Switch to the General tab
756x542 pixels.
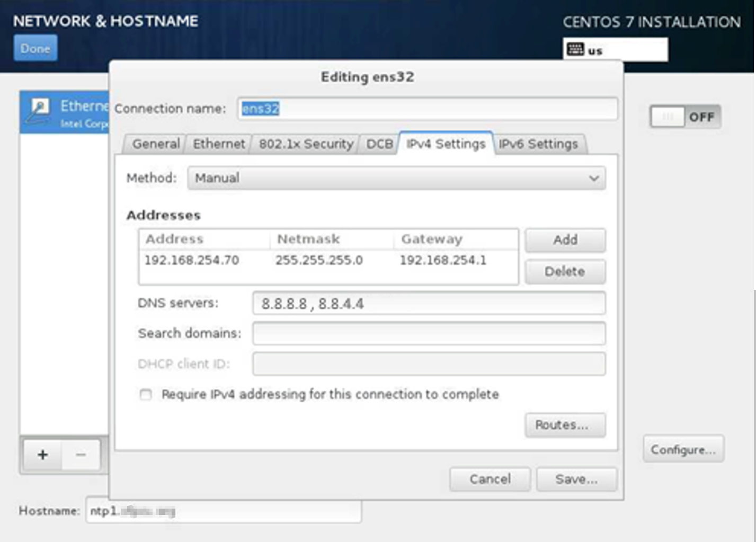point(155,144)
